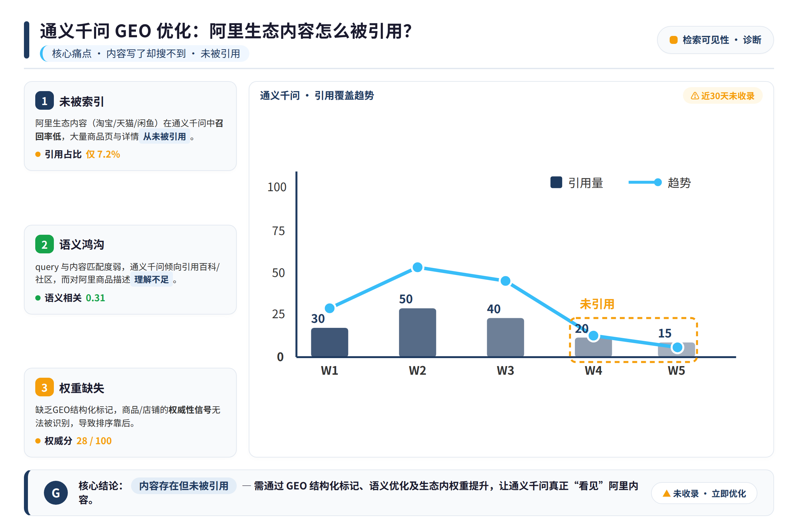The image size is (798, 532).
Task: Click the 核心结论 label
Action: tap(101, 486)
